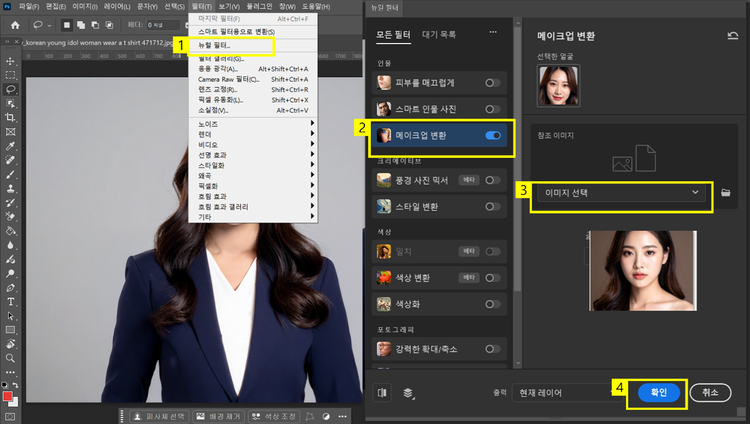Choose Camera Raw 필터 menu item
The image size is (750, 424).
coord(253,79)
